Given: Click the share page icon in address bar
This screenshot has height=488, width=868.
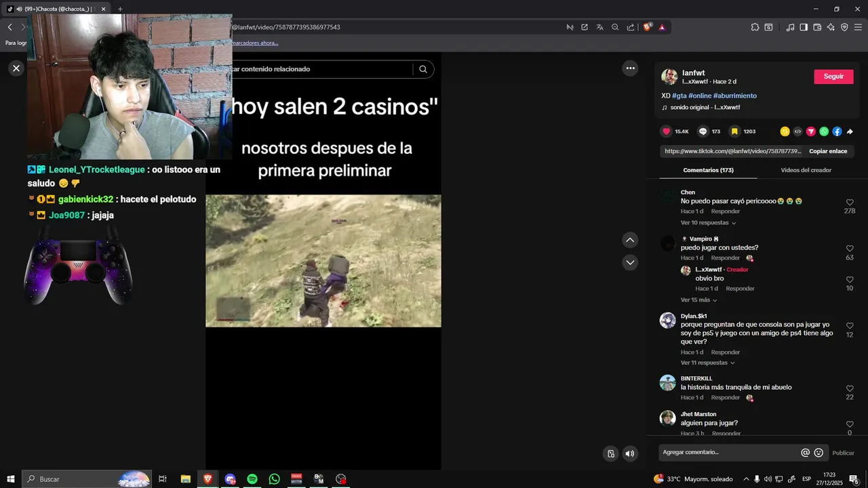Looking at the screenshot, I should pos(631,27).
